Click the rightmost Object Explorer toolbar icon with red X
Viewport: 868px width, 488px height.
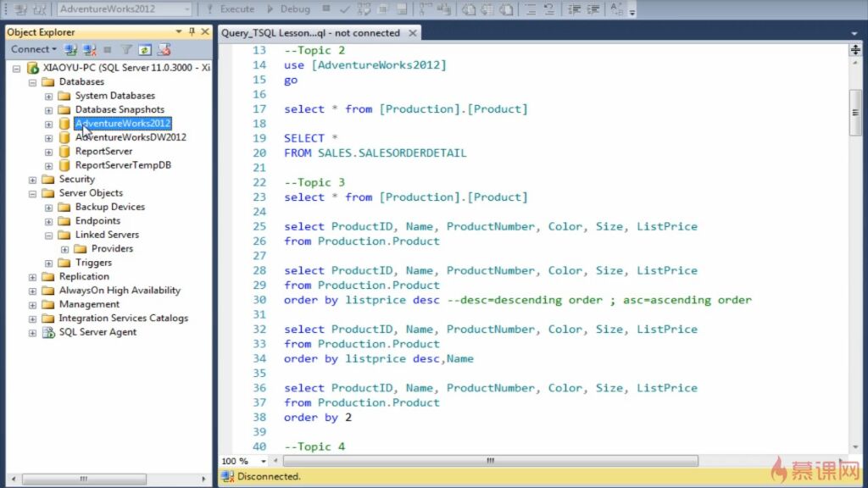pos(164,50)
